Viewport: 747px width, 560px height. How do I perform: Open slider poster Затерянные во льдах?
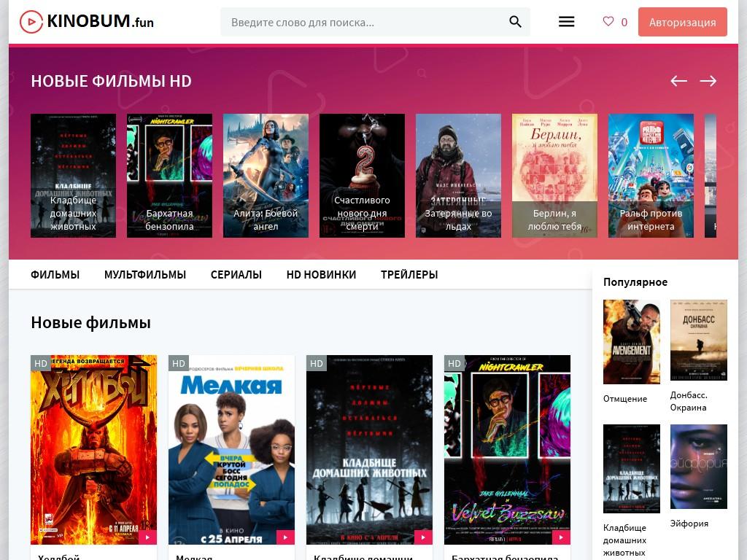(x=458, y=175)
